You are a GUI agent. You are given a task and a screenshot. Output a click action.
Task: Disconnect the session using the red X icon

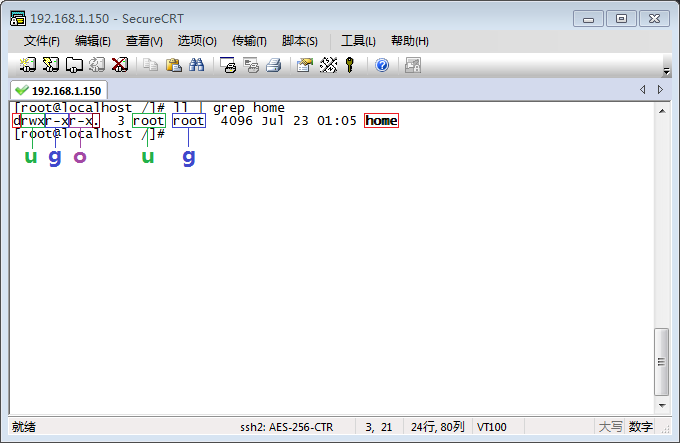click(120, 65)
